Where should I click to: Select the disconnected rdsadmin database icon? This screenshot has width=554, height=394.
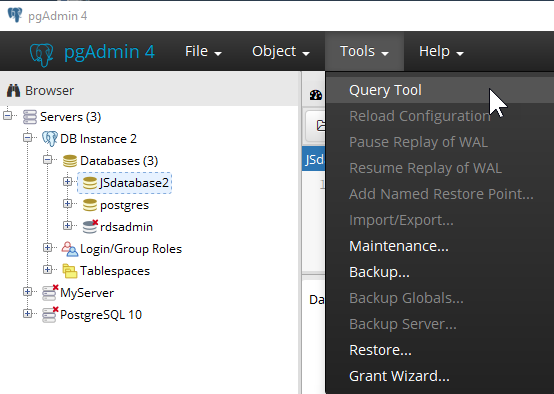(x=90, y=227)
